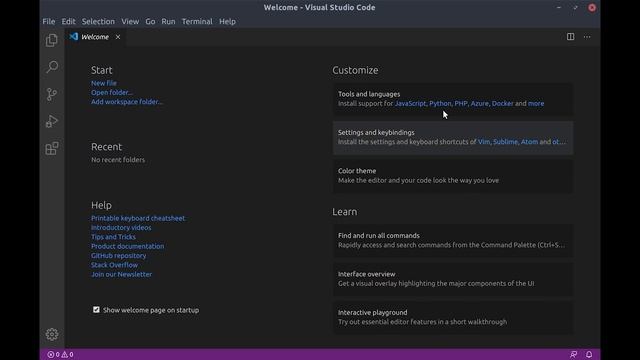Install JavaScript support link

pos(410,103)
